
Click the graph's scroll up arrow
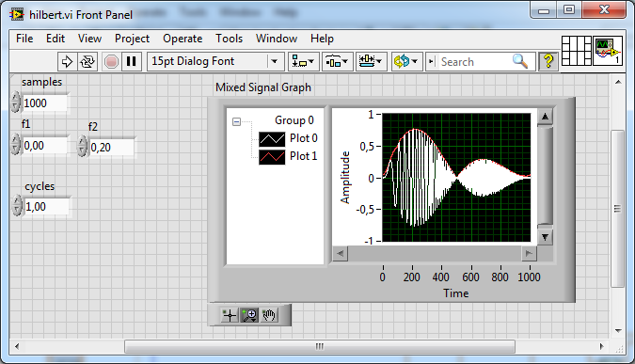(x=545, y=117)
